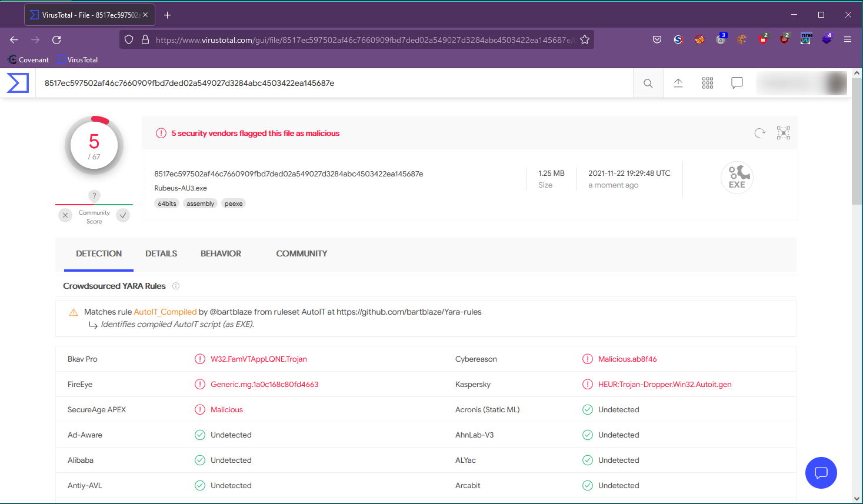Click Acronis (Static ML) Undetected result
The image size is (863, 504).
pos(619,409)
